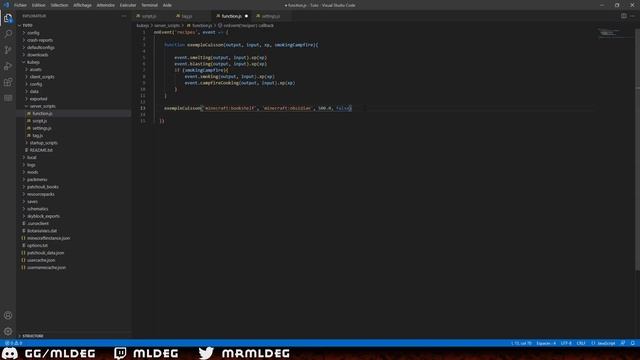Open the Accounts icon in activity bar
This screenshot has height=360, width=640.
[8, 316]
